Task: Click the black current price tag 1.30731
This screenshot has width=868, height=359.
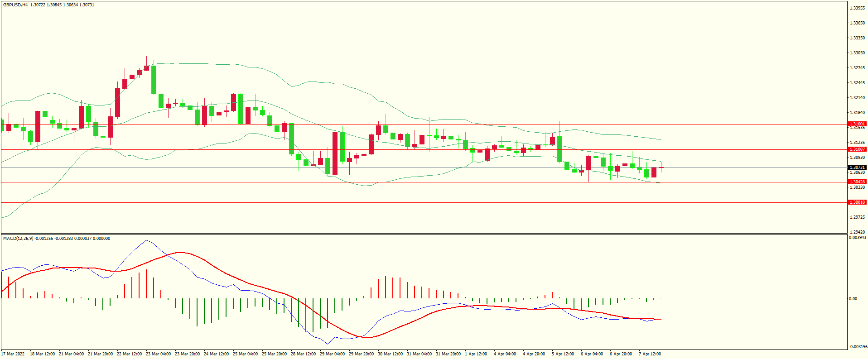Action: pyautogui.click(x=857, y=168)
